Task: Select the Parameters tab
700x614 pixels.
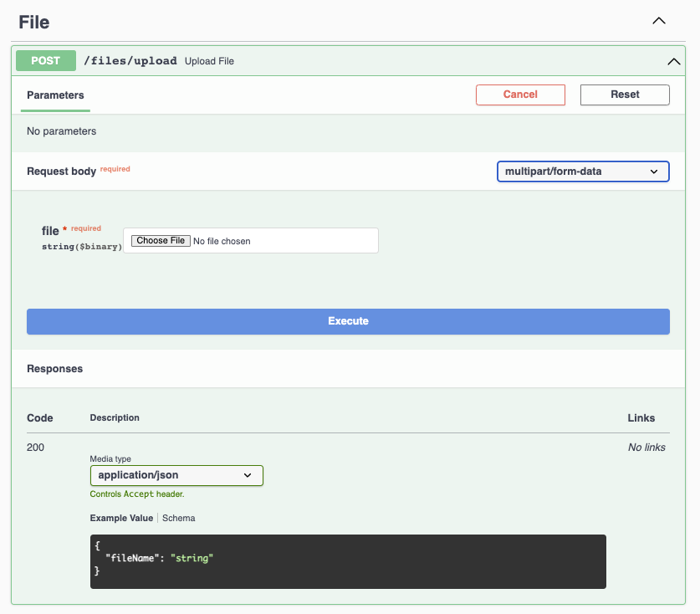Action: point(55,95)
